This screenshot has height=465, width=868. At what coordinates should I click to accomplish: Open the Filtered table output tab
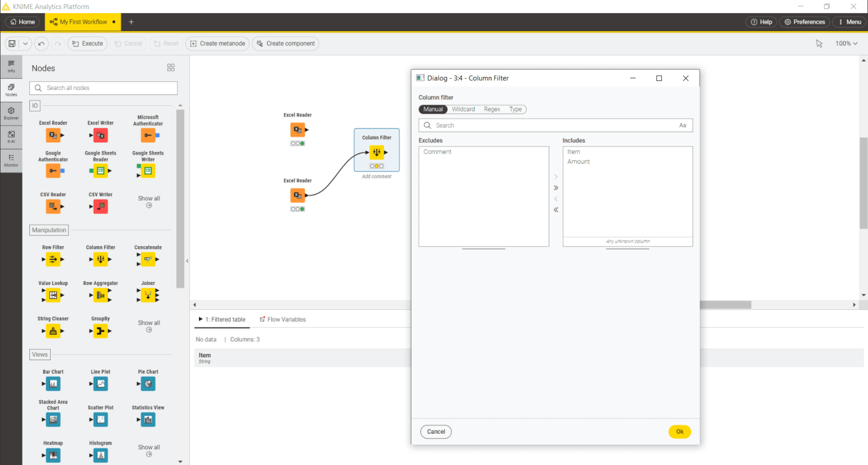[x=222, y=320]
